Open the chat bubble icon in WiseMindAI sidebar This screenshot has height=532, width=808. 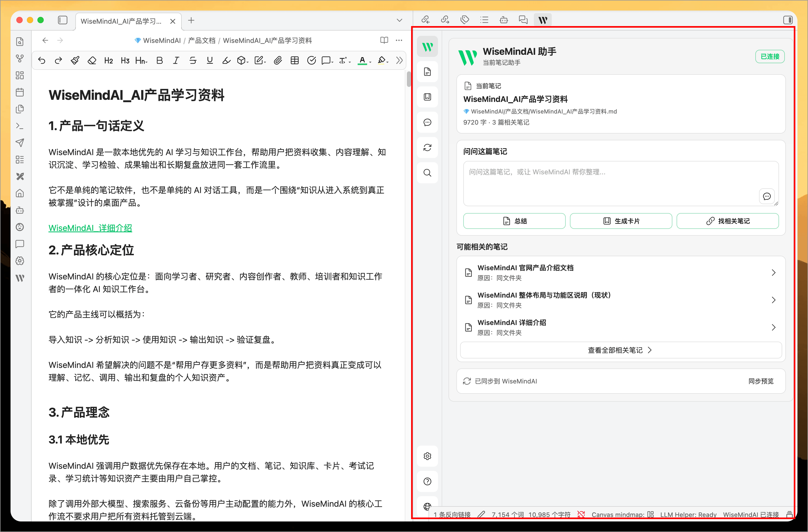click(427, 122)
